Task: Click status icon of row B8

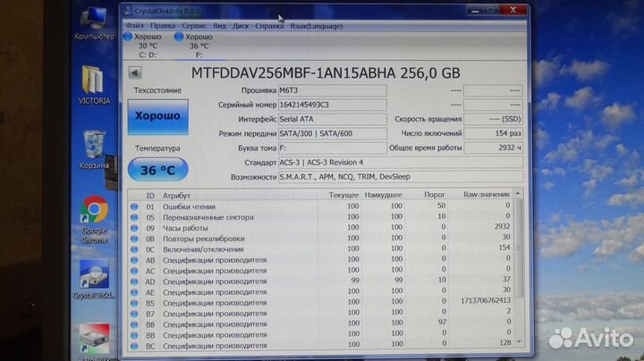Action: coord(134,324)
